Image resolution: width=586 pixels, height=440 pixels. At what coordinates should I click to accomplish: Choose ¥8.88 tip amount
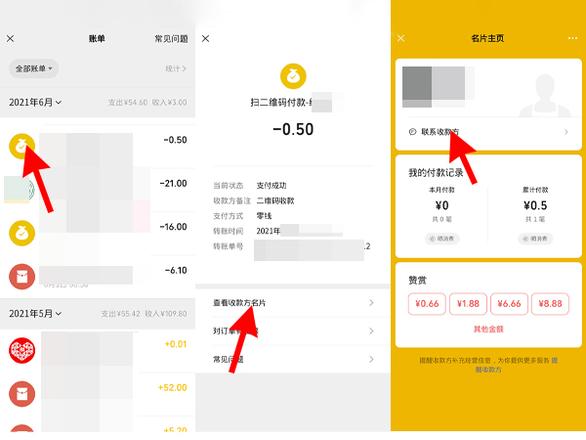pyautogui.click(x=550, y=304)
